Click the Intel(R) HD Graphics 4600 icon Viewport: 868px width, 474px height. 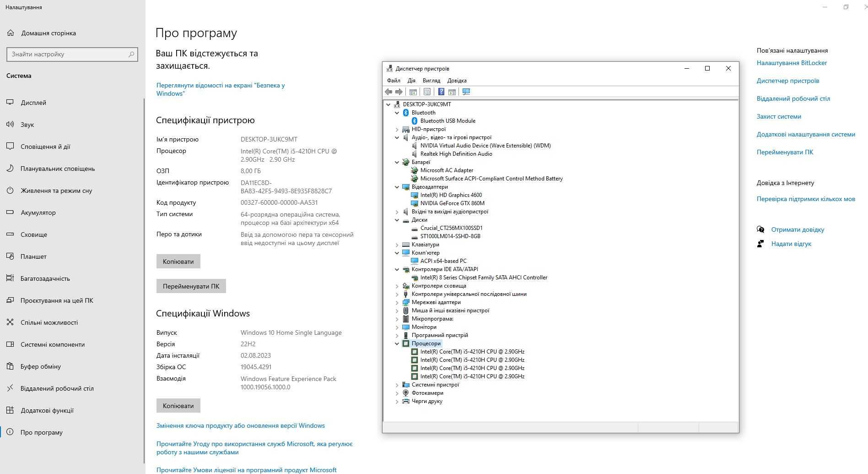(x=415, y=195)
